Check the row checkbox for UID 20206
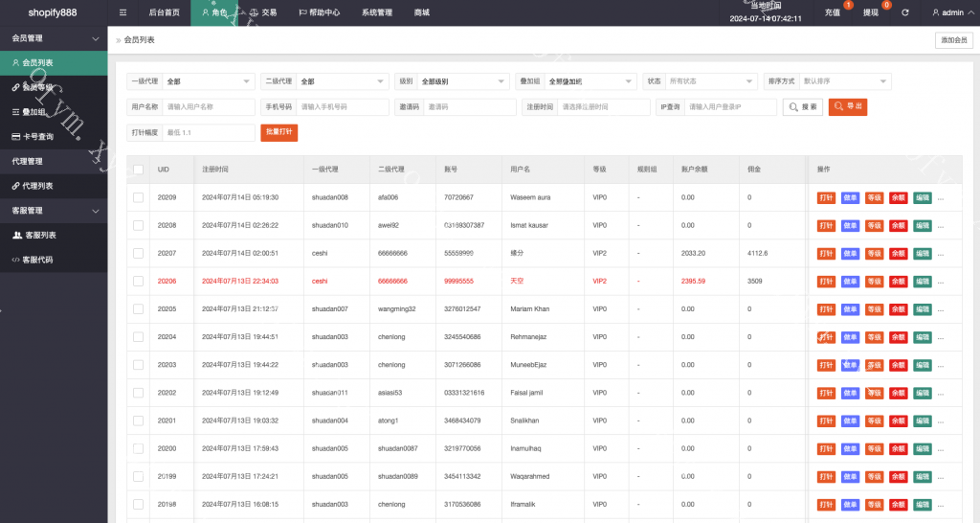The image size is (980, 523). coord(138,282)
